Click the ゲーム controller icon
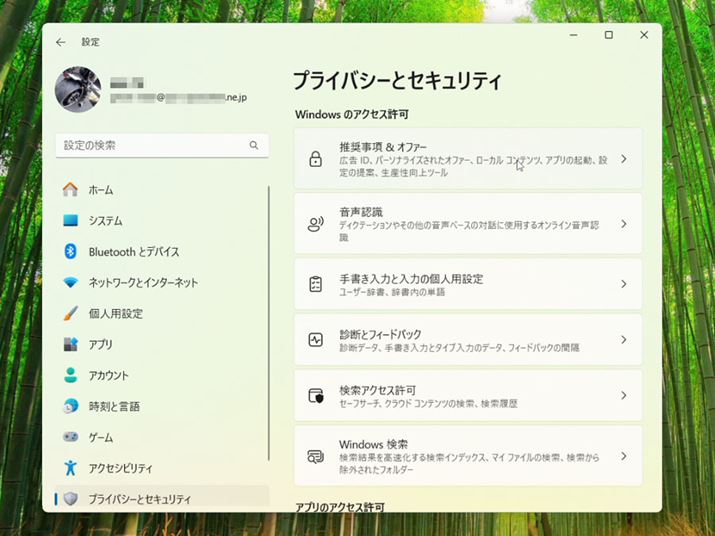Image resolution: width=715 pixels, height=536 pixels. point(70,437)
